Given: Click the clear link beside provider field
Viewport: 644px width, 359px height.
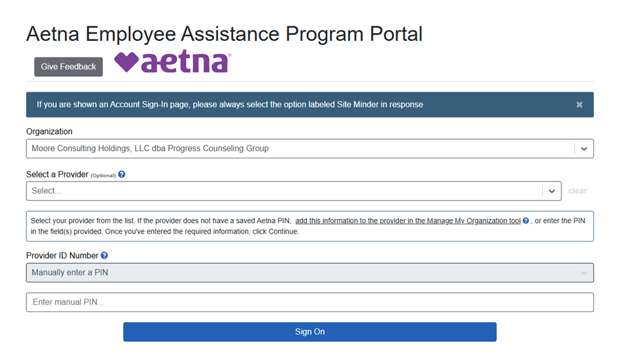Looking at the screenshot, I should pyautogui.click(x=577, y=191).
